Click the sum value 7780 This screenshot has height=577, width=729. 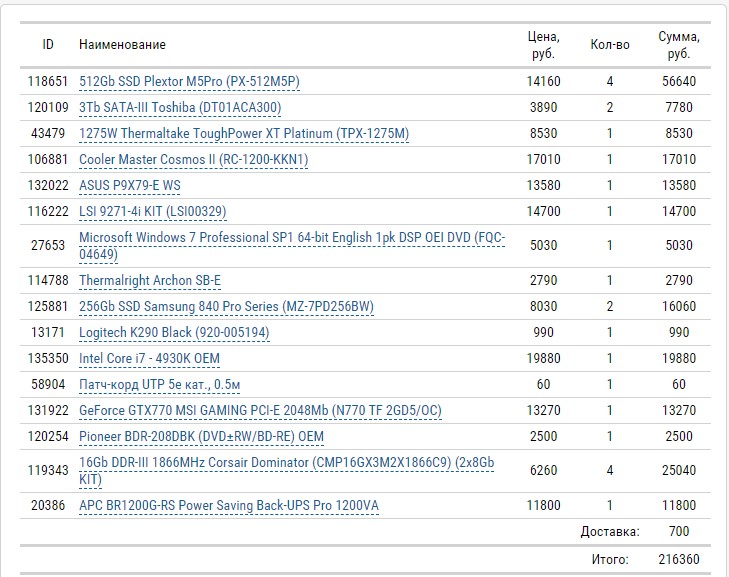tap(679, 107)
